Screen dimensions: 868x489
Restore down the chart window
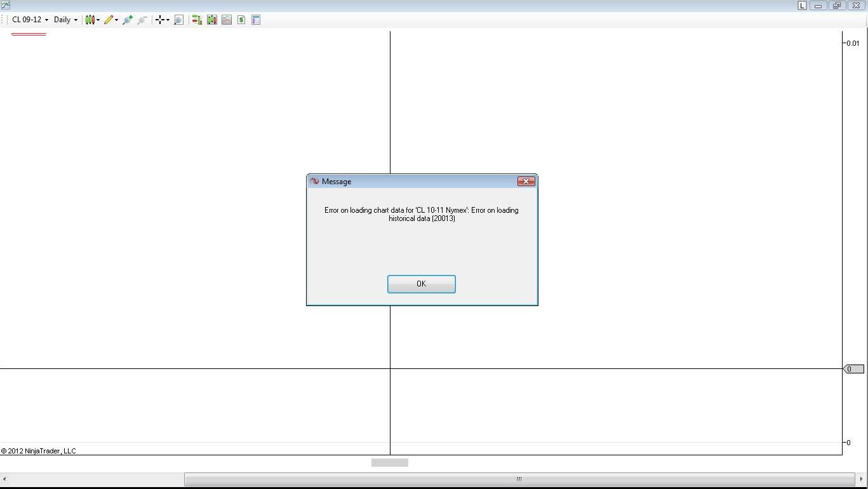click(836, 5)
